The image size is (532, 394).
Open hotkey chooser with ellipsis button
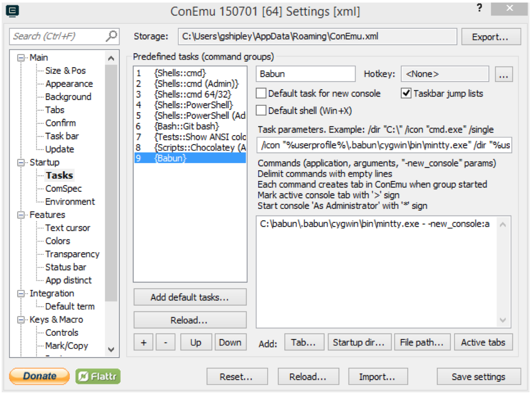click(x=503, y=74)
